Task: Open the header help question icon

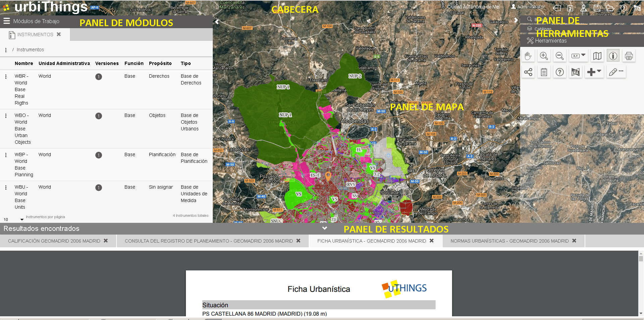Action: [x=624, y=8]
